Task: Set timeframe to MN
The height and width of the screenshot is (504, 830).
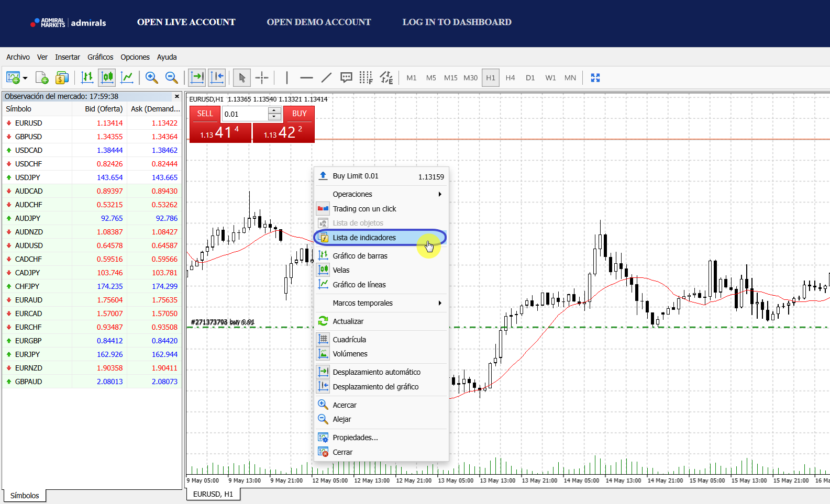Action: [x=570, y=78]
